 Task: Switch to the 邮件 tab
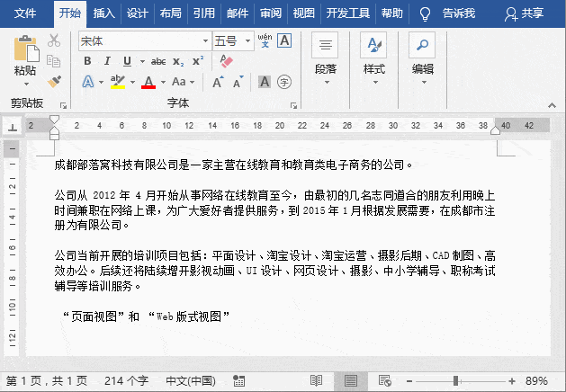tap(238, 13)
